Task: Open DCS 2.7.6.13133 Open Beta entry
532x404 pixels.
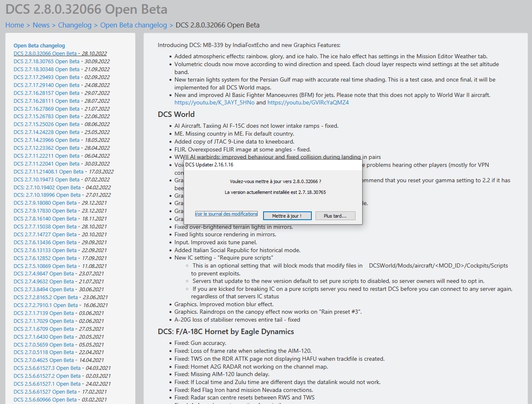Action: point(45,250)
